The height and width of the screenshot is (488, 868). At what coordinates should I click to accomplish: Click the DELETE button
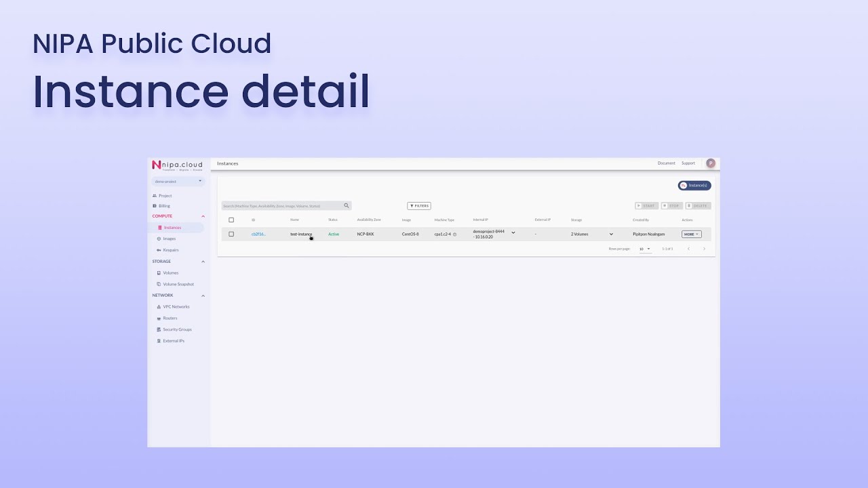click(x=698, y=206)
